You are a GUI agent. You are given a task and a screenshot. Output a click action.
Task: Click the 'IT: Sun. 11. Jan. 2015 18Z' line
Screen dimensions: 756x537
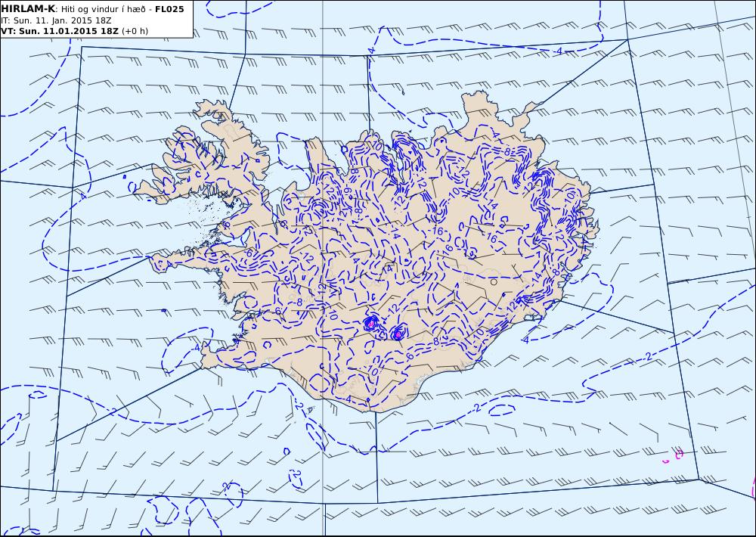click(x=56, y=20)
